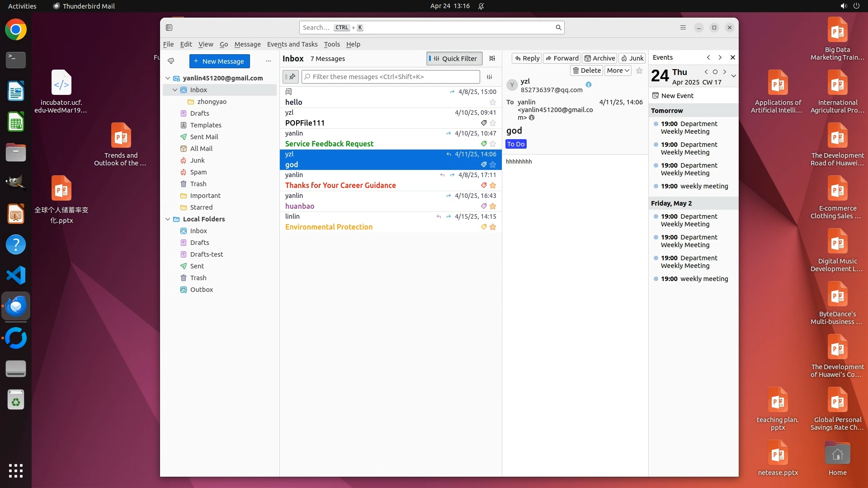
Task: Click message list display options icon
Action: [x=492, y=58]
